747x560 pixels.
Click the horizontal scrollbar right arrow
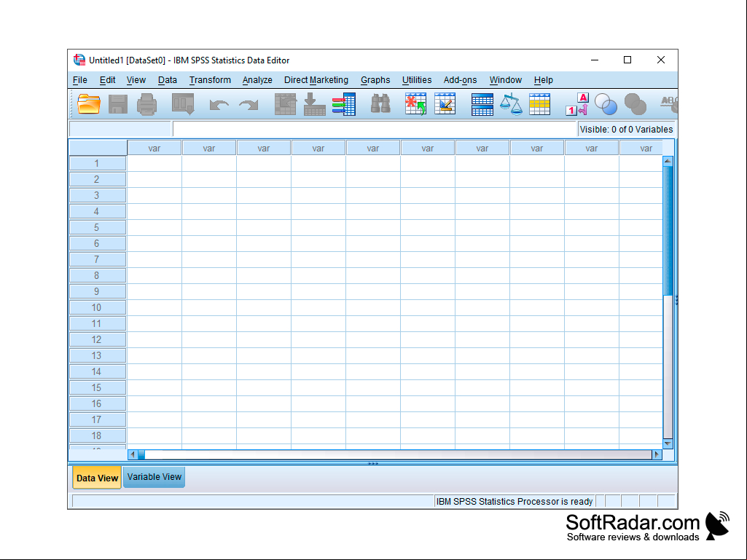[x=657, y=454]
